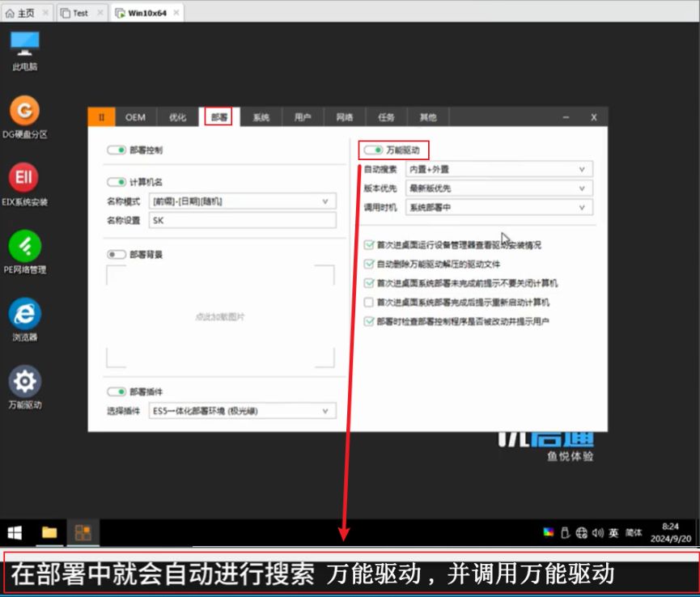Click the orange pause button in the tab bar
The width and height of the screenshot is (700, 597).
tap(101, 117)
